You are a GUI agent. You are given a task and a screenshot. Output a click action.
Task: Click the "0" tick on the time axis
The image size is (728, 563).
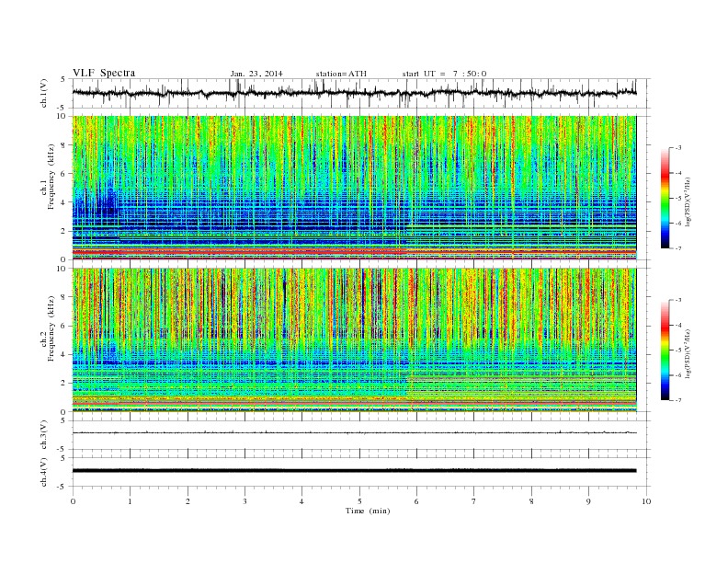click(x=73, y=501)
